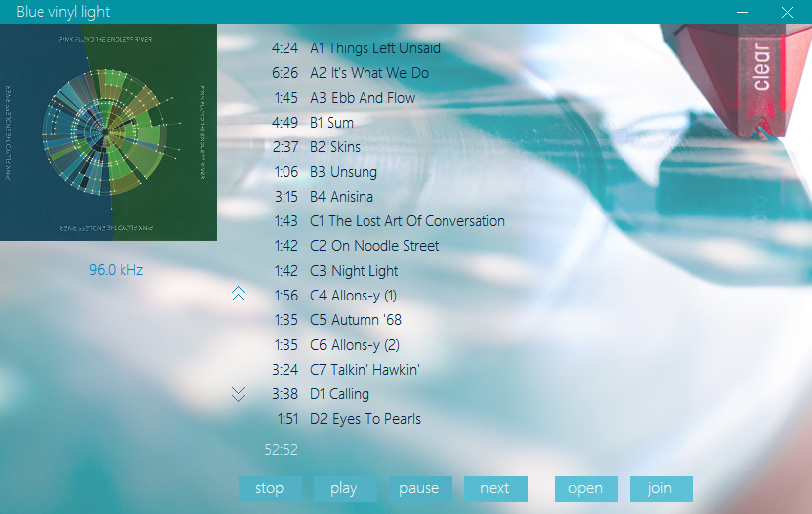Pick track C5 Autumn '68
The image size is (812, 514).
(x=356, y=320)
